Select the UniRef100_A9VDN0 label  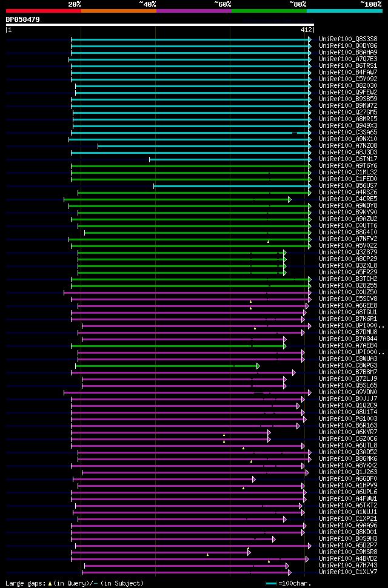348,392
